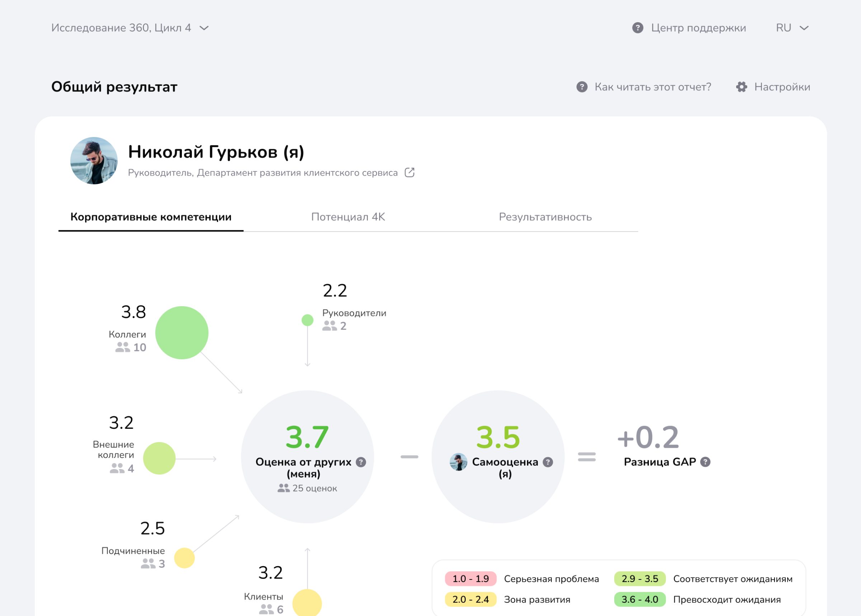Click the chevron next to cycle selector
Image resolution: width=861 pixels, height=616 pixels.
tap(204, 28)
